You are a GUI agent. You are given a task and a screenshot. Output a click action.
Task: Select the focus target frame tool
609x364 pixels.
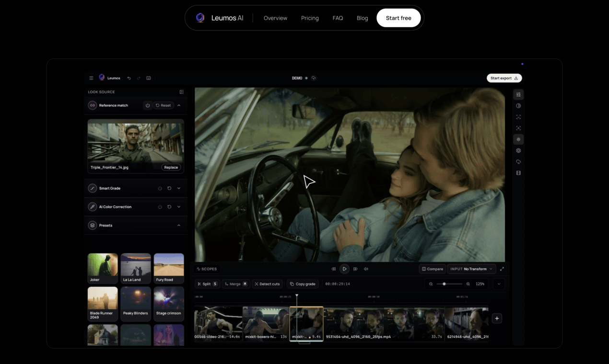[x=518, y=128]
